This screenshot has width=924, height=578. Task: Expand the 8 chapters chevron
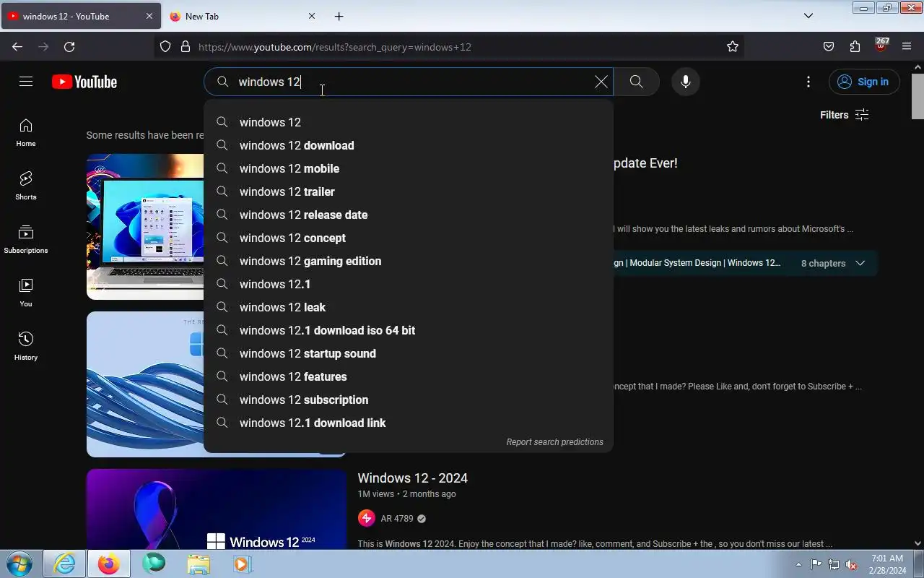860,263
